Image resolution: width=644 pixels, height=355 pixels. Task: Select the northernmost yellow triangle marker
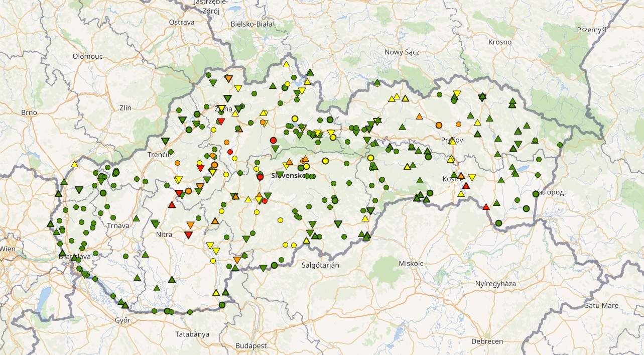coord(286,64)
